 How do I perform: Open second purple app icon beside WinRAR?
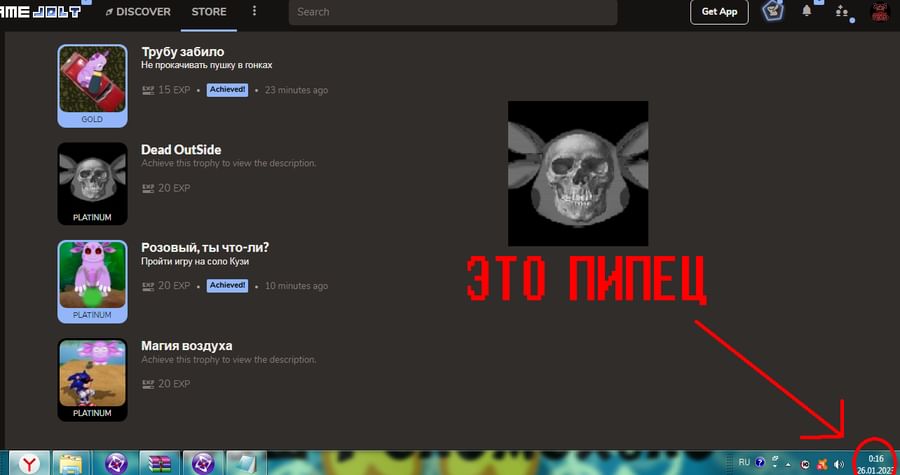(x=203, y=463)
